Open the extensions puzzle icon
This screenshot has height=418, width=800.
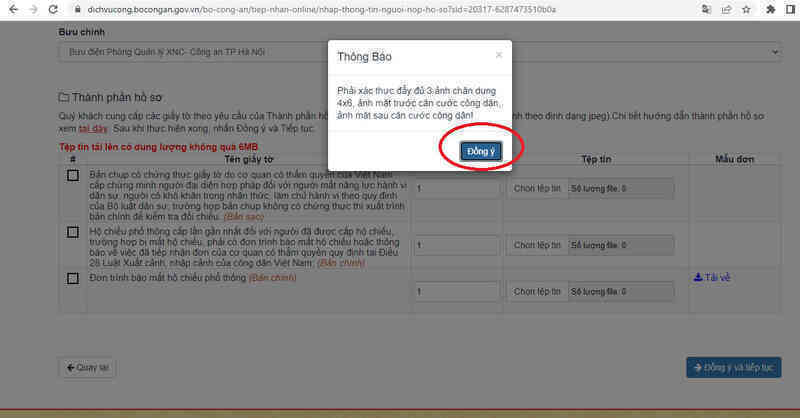(x=771, y=9)
